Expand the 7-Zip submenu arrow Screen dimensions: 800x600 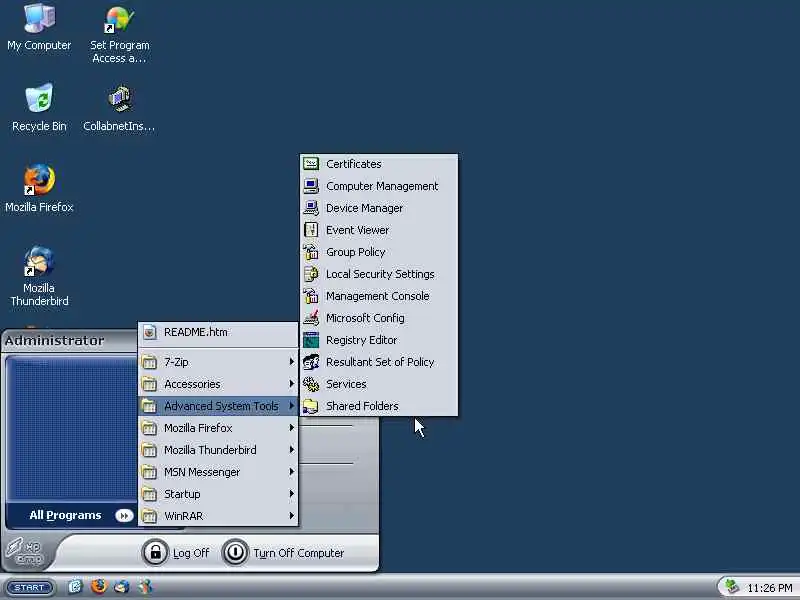tap(291, 362)
